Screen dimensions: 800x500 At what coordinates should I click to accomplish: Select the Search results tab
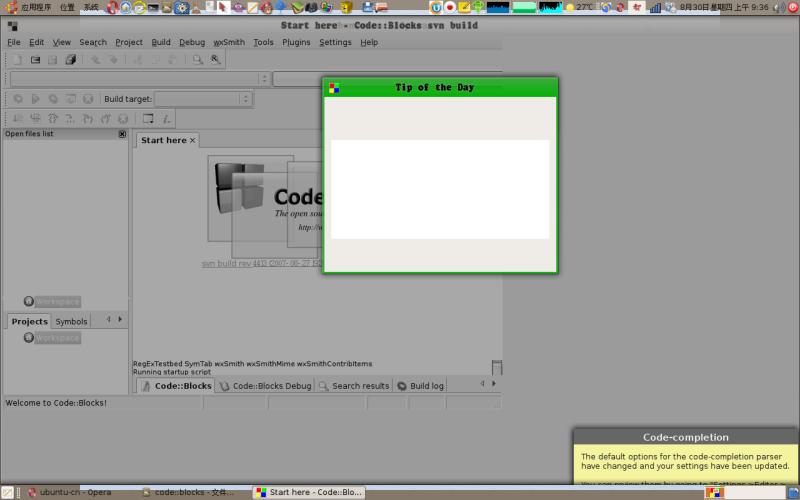pos(354,386)
